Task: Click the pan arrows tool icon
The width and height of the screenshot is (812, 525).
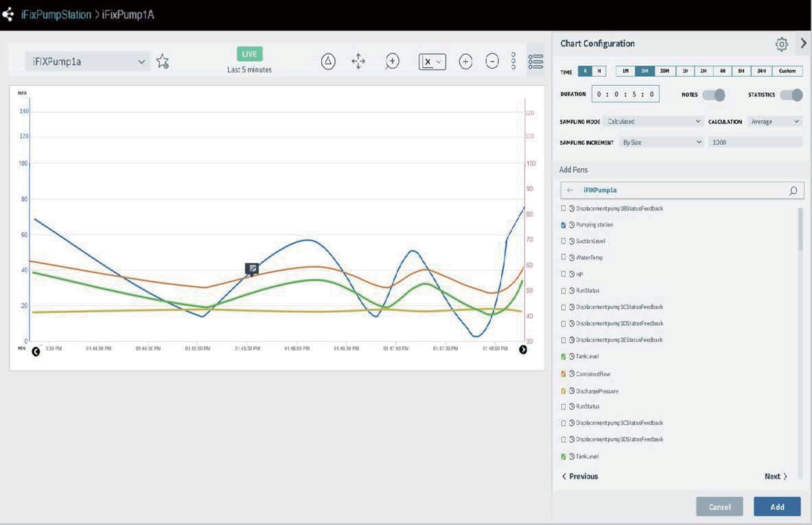Action: pyautogui.click(x=358, y=62)
